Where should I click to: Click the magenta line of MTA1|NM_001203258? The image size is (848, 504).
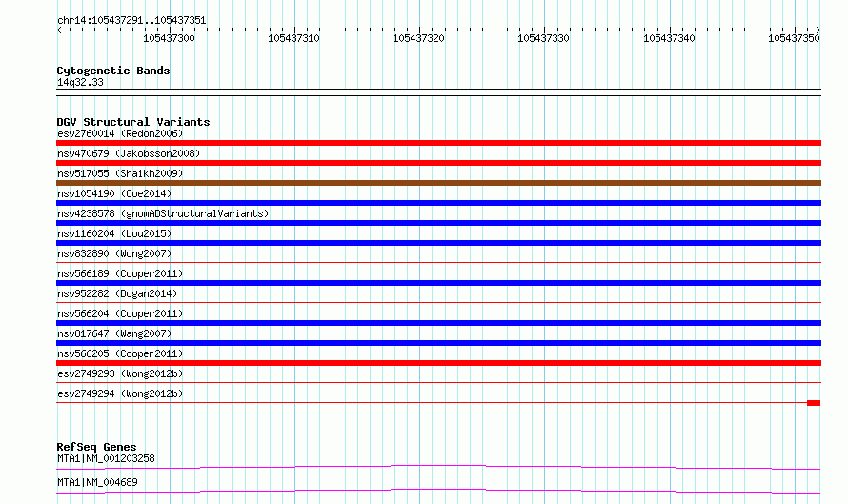click(438, 467)
